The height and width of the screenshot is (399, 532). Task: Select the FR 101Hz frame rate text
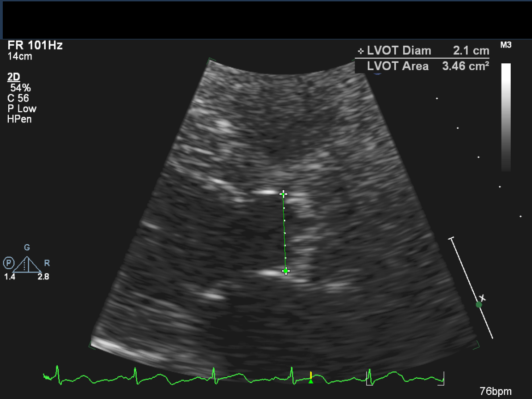[x=35, y=45]
